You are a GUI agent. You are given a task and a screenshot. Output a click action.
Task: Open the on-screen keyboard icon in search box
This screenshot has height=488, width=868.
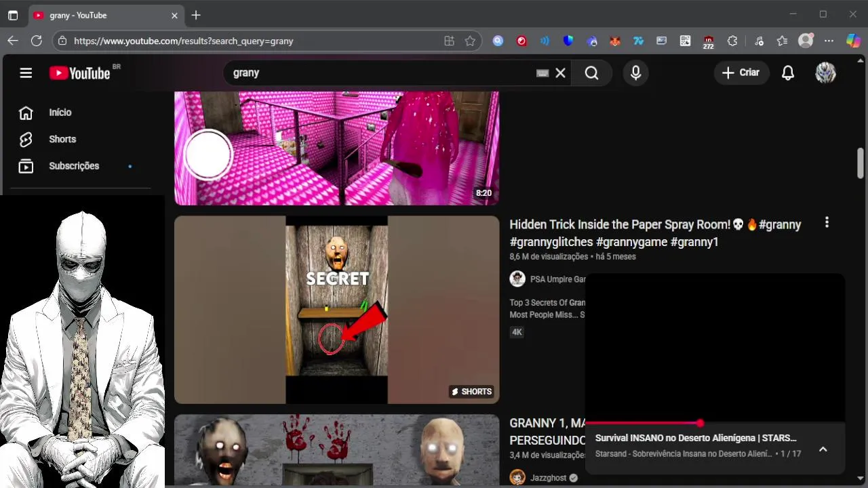(x=542, y=73)
